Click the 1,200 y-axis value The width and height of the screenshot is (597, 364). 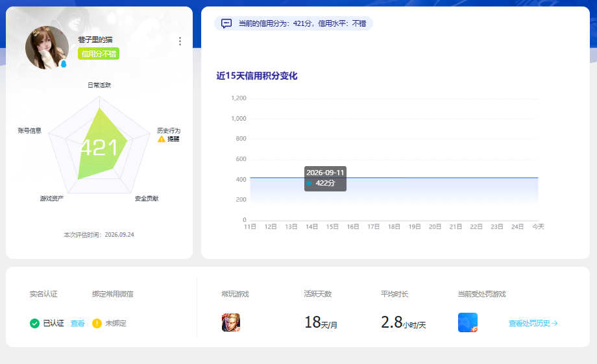click(x=239, y=98)
